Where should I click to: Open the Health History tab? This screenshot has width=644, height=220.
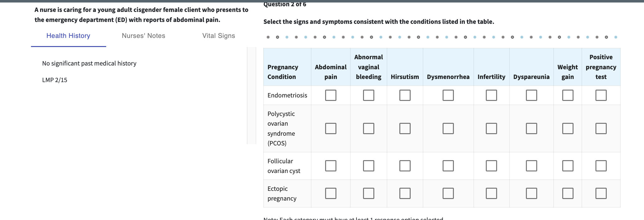click(68, 35)
